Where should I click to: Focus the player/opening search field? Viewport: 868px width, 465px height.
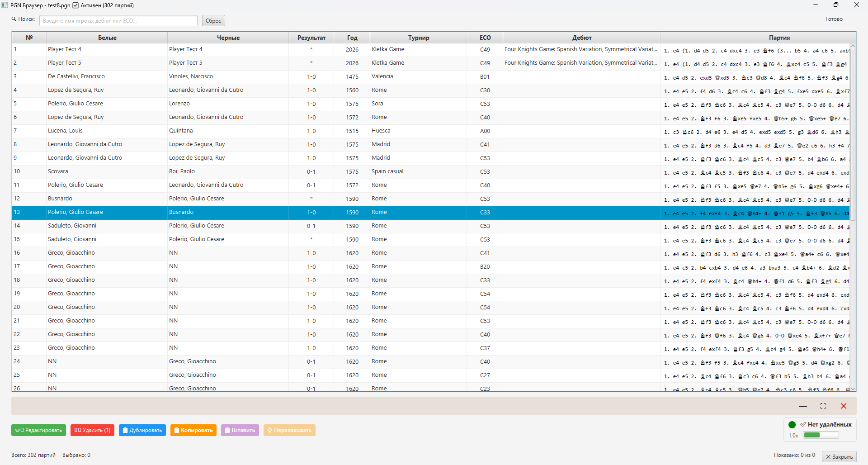118,21
